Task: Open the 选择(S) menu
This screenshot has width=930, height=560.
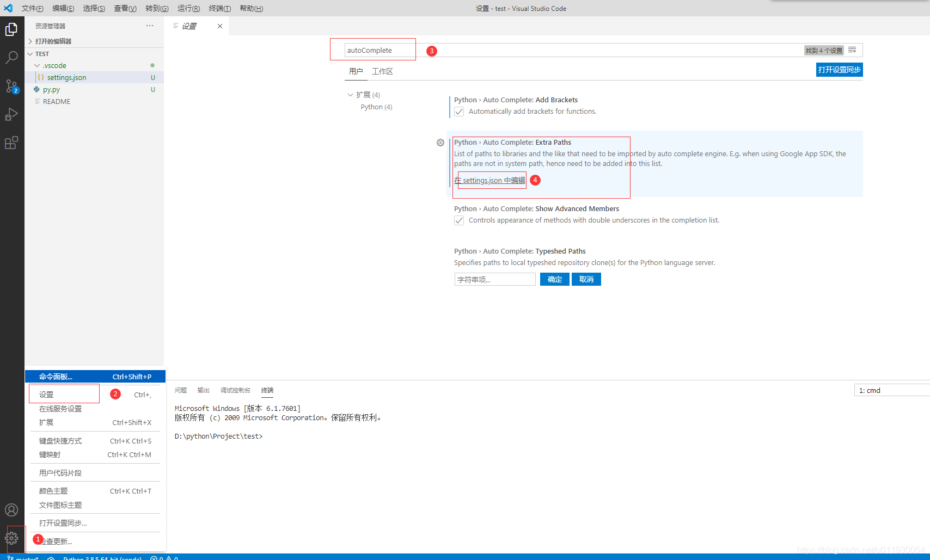Action: pos(94,8)
